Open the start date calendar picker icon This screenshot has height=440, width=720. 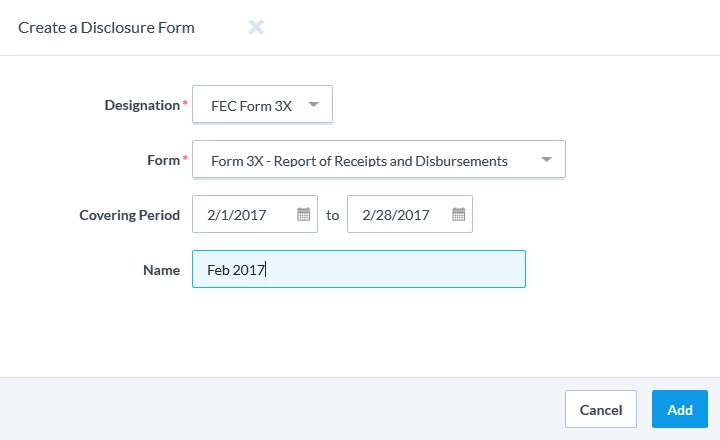point(304,214)
